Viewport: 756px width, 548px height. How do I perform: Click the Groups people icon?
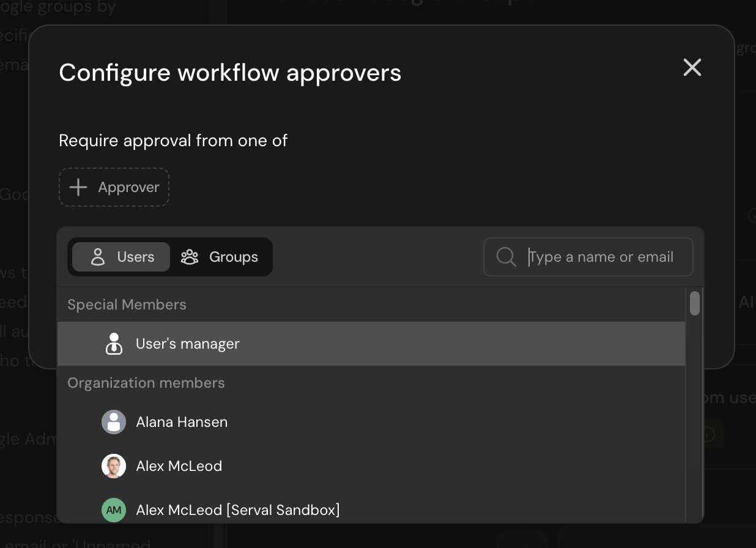[x=190, y=257]
